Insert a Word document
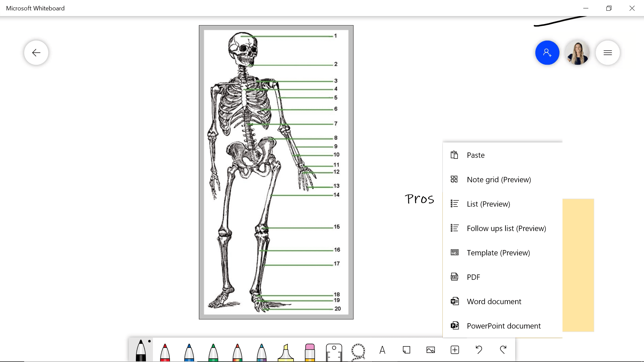The image size is (644, 362). (502, 302)
